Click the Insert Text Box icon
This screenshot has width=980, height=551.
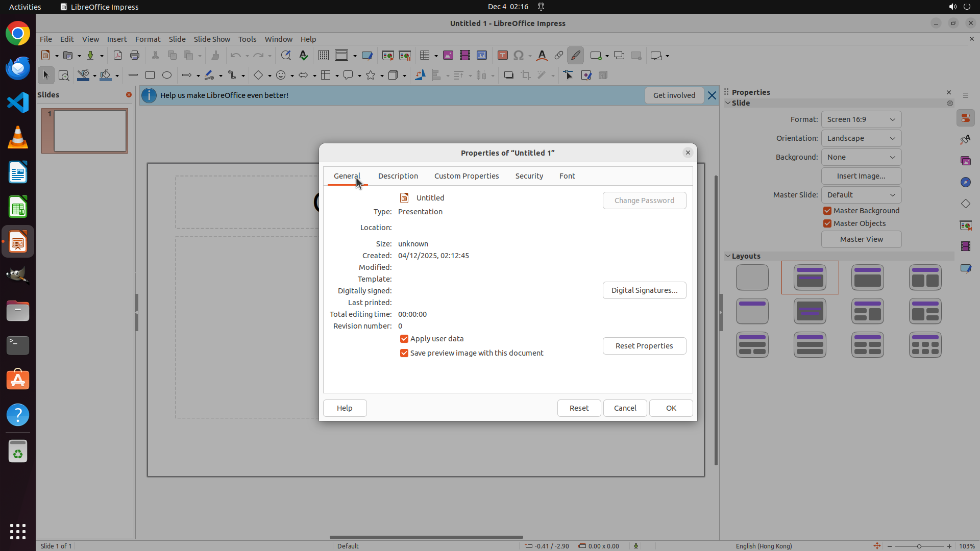[x=502, y=56]
